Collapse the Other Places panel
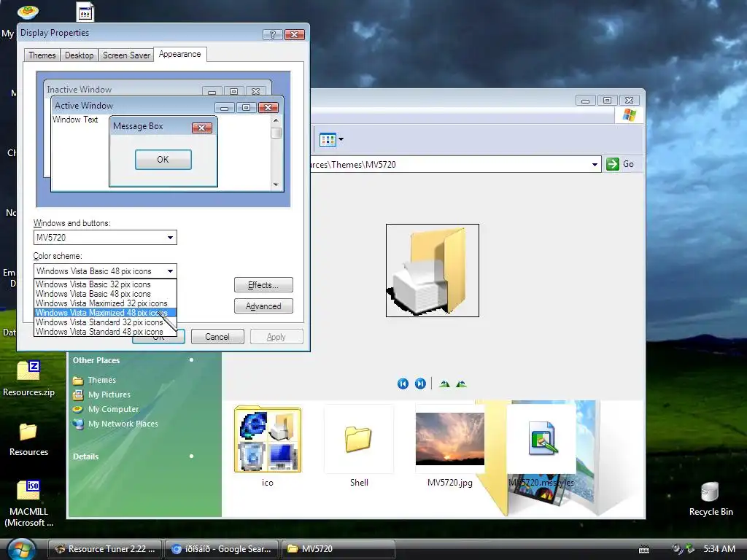This screenshot has height=560, width=747. click(192, 360)
